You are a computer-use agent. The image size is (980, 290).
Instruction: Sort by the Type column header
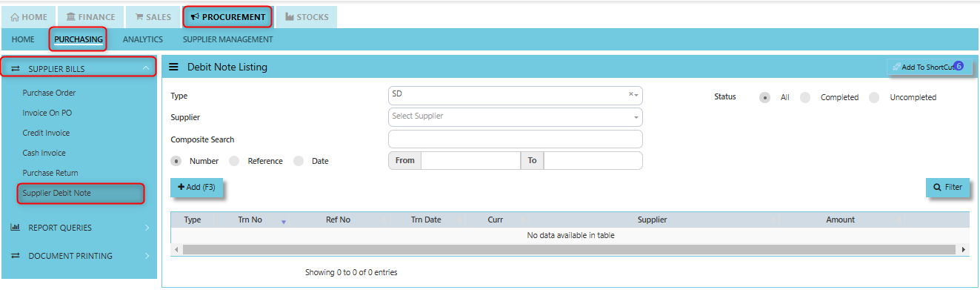[193, 220]
